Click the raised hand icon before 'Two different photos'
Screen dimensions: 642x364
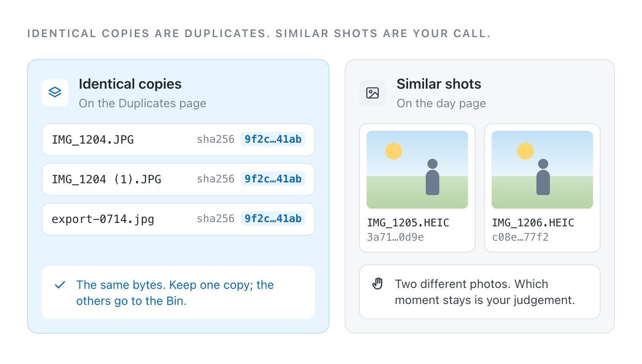point(378,284)
